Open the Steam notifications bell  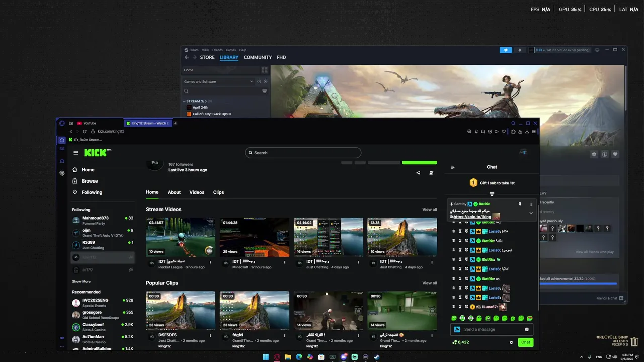(x=520, y=50)
